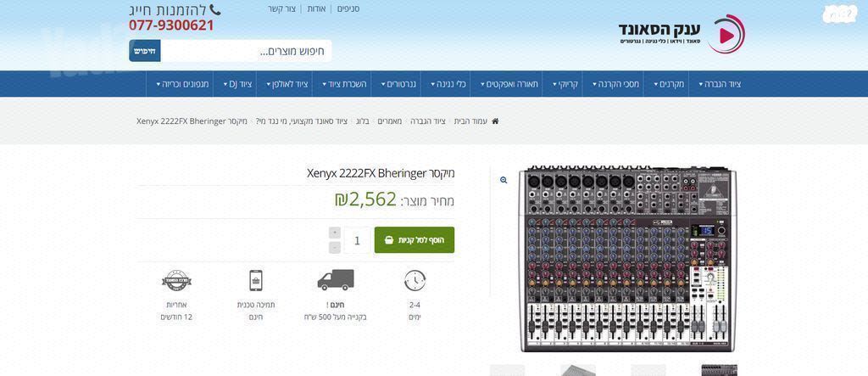Click the phone icon next to להזמנות חייג
Viewport: 868px width, 376px height.
[x=215, y=10]
